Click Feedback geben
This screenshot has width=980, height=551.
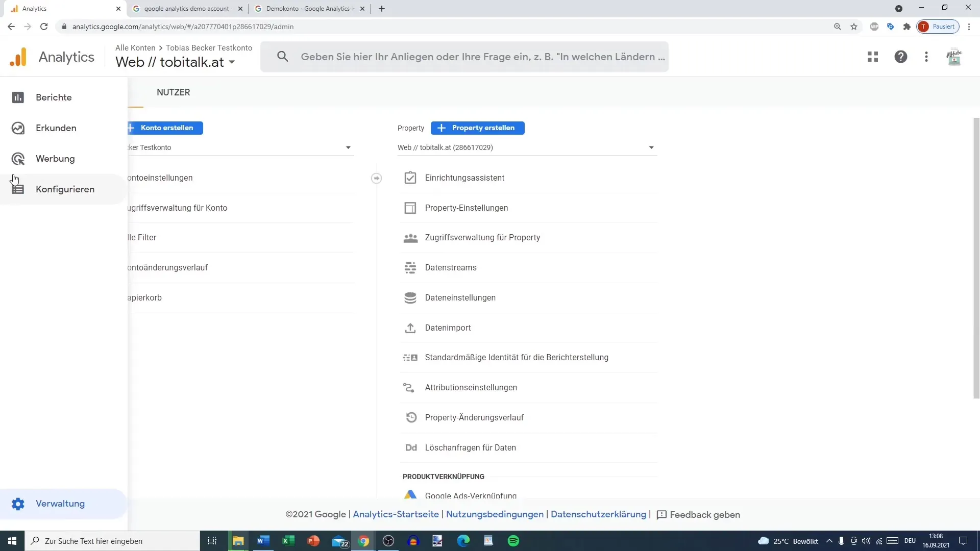[x=698, y=515]
